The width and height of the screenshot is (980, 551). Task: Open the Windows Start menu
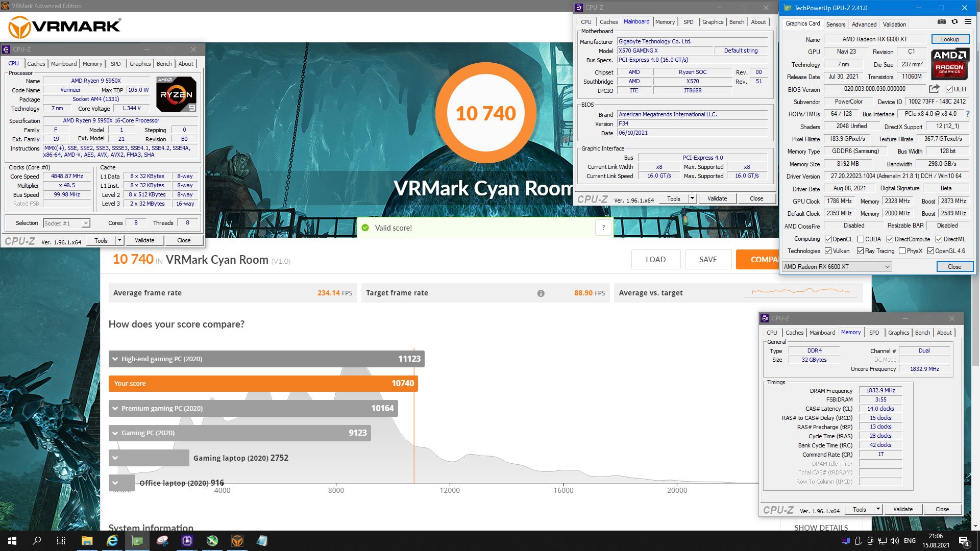(x=12, y=541)
